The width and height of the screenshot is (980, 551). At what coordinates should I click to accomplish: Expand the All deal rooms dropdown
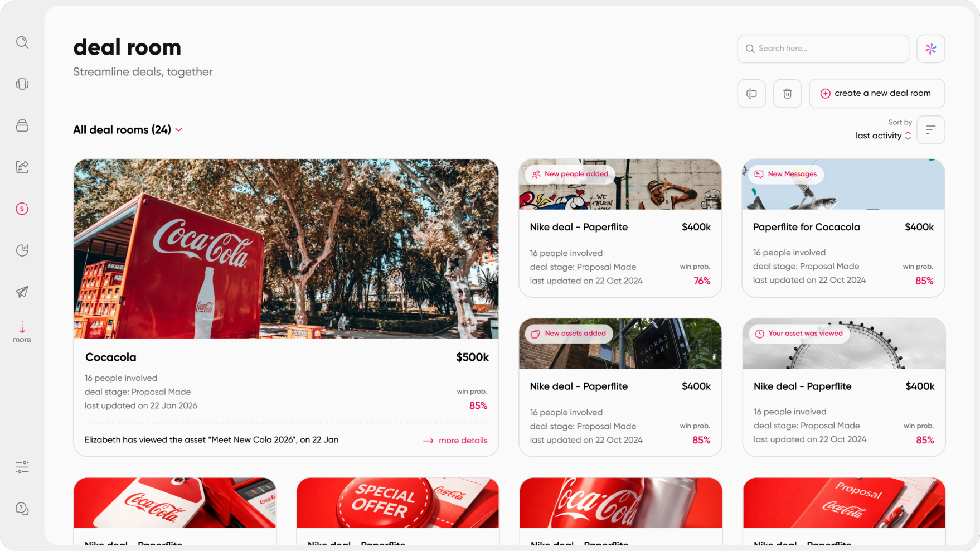[128, 130]
